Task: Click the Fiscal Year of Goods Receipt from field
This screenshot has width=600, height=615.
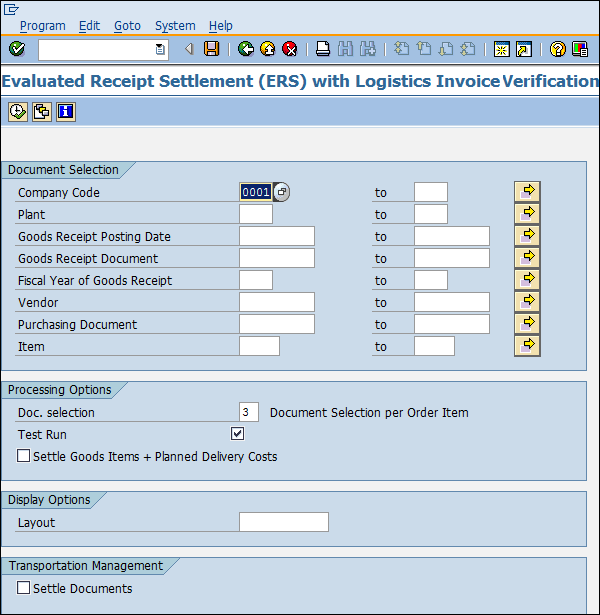Action: point(256,280)
